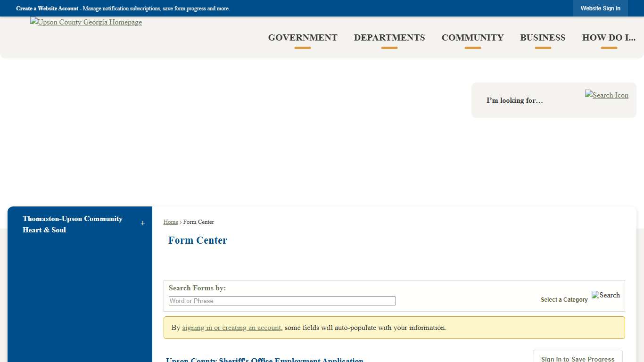Open the GOVERNMENT navigation menu
This screenshot has height=362, width=644.
pos(303,38)
